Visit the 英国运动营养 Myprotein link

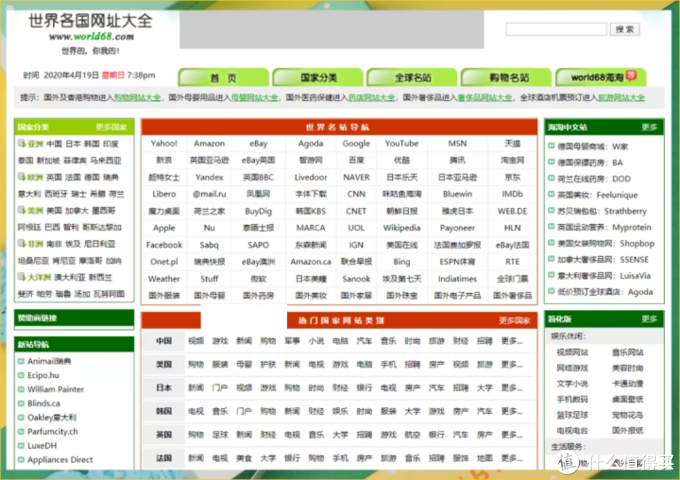(x=604, y=227)
